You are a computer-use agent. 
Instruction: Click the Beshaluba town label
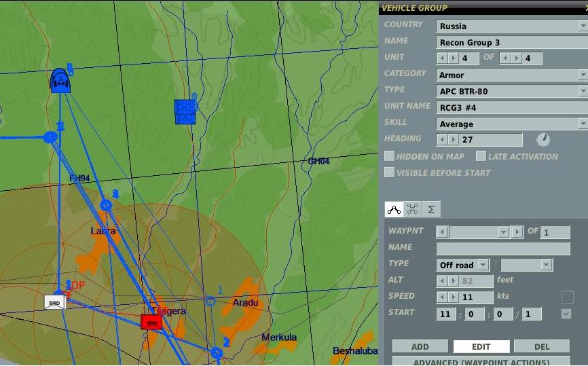click(355, 351)
